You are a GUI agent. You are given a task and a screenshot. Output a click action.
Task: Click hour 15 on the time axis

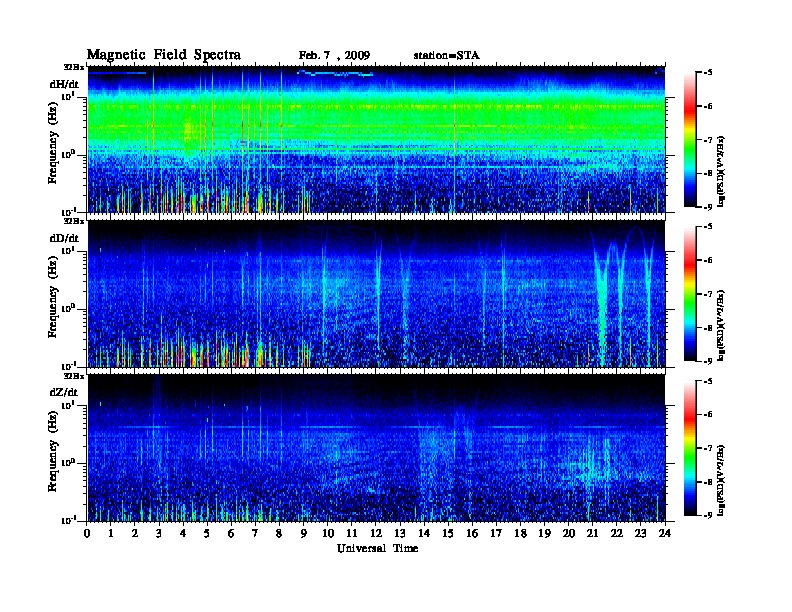[448, 534]
